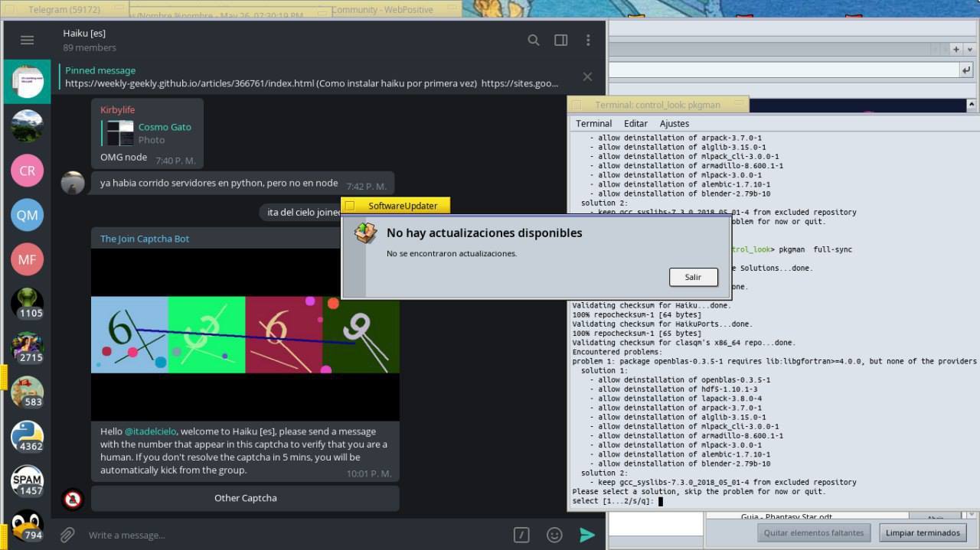This screenshot has width=980, height=550.
Task: Open the penguin chat with 794 unread
Action: coord(27,526)
